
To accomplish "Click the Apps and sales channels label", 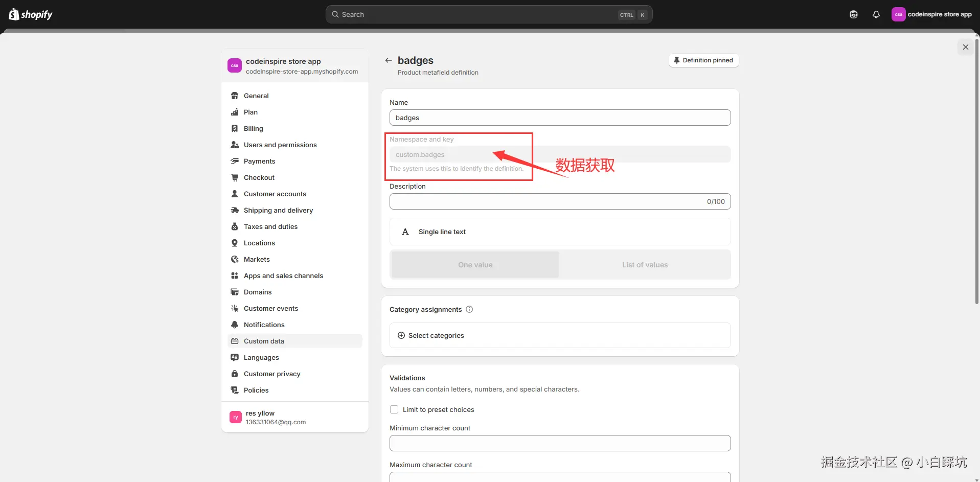I will (283, 276).
